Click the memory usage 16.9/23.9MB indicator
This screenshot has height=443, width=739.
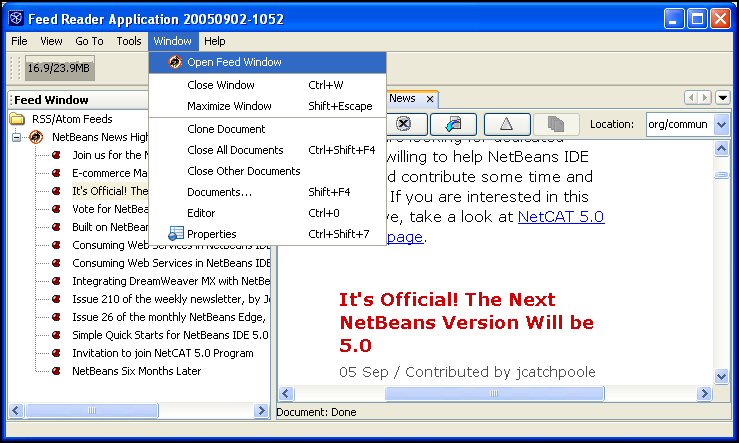click(x=59, y=68)
